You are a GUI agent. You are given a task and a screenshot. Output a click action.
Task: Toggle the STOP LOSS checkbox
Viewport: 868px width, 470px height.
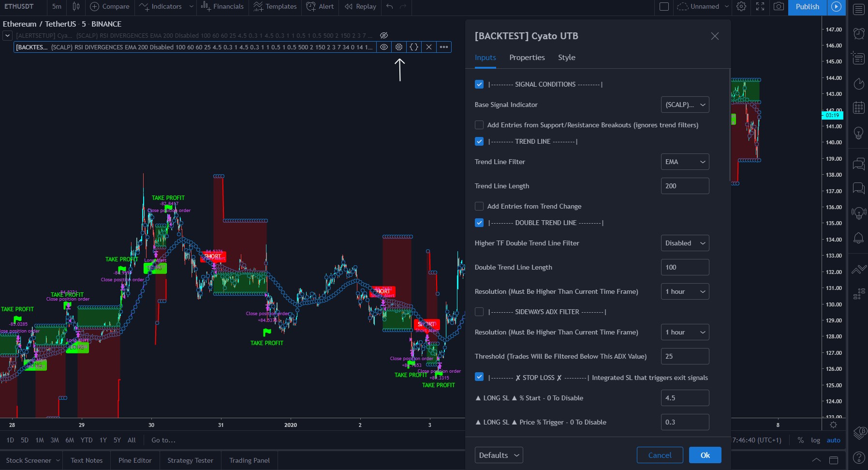pos(479,377)
